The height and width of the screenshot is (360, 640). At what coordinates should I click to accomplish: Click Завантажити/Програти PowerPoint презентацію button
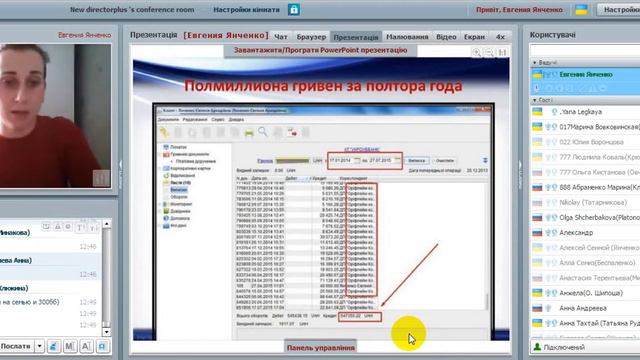[320, 50]
